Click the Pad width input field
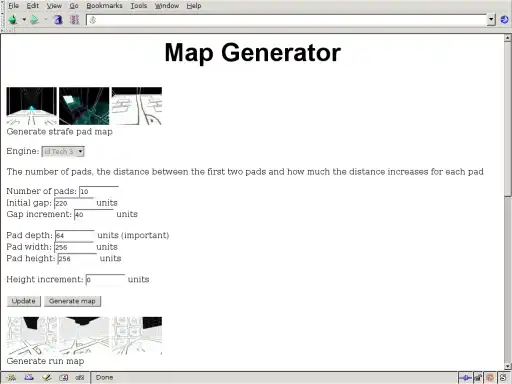This screenshot has height=384, width=512. pyautogui.click(x=74, y=247)
